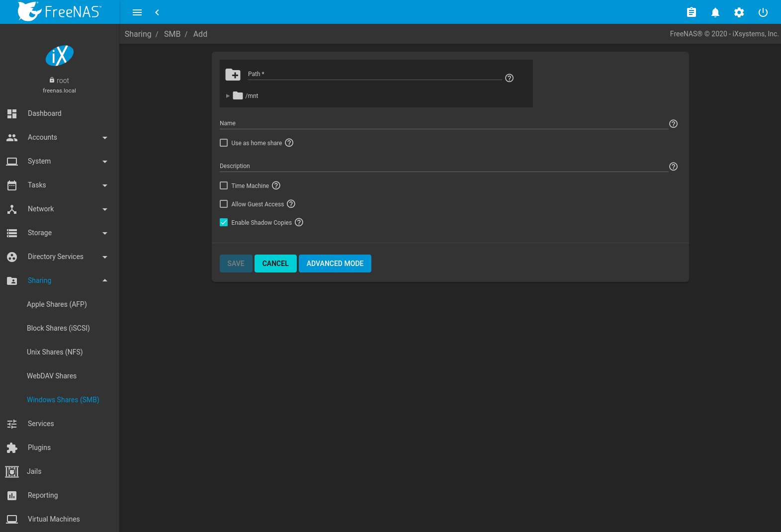Toggle the hamburger menu icon
Screen dimensions: 781x532
[137, 12]
